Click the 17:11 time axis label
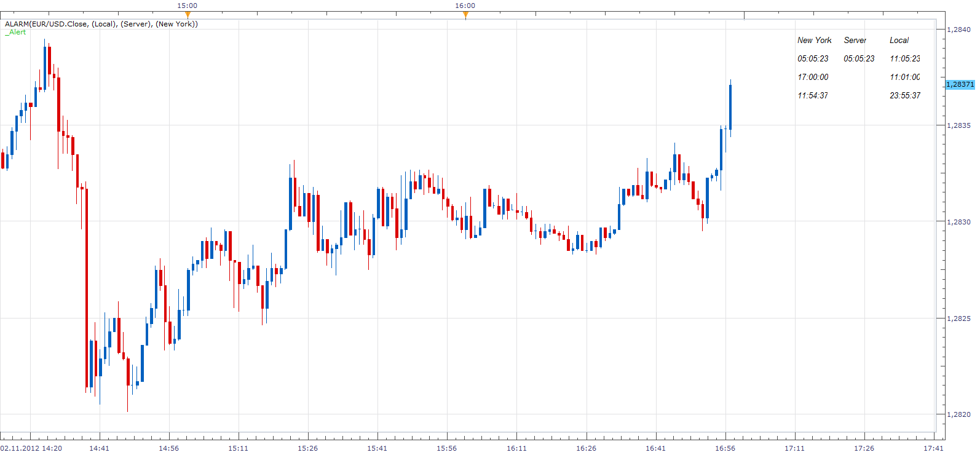980x455 pixels. [x=794, y=448]
